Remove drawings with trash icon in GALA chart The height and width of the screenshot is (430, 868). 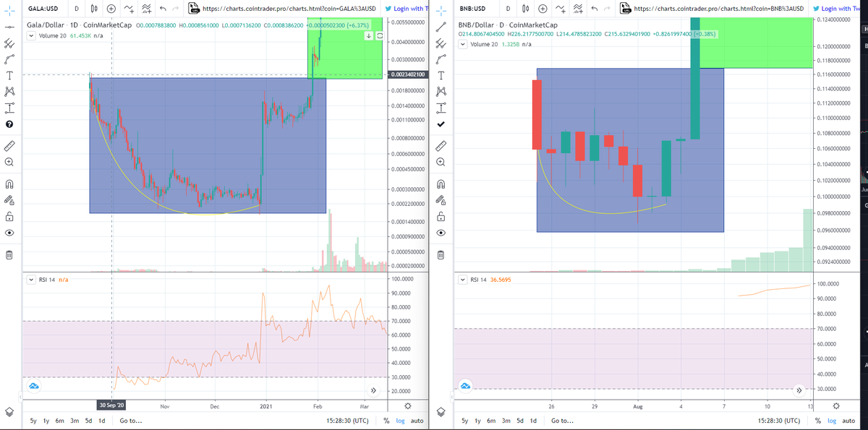(x=9, y=254)
